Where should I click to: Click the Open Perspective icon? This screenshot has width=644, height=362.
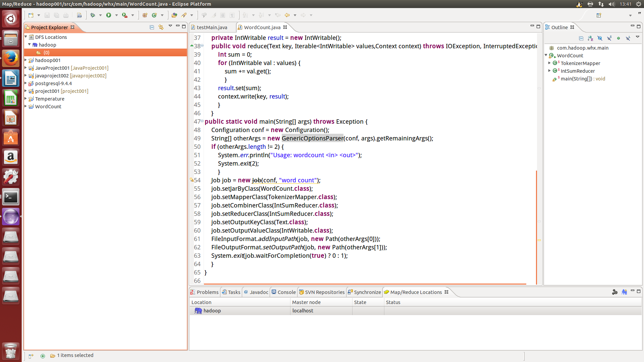[x=599, y=15]
